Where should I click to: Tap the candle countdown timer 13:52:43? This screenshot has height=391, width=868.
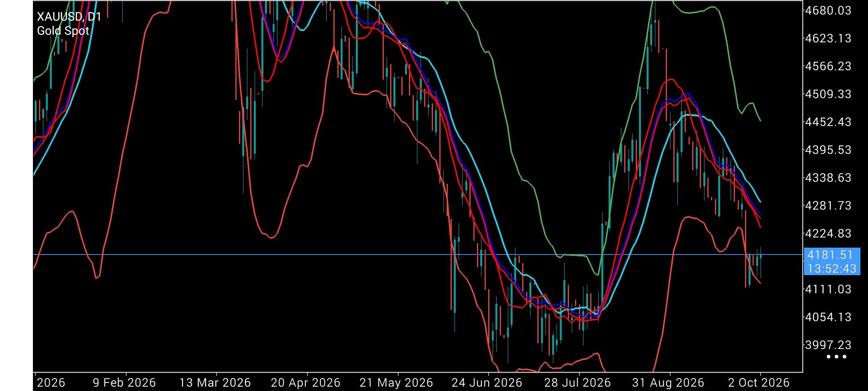(x=832, y=268)
